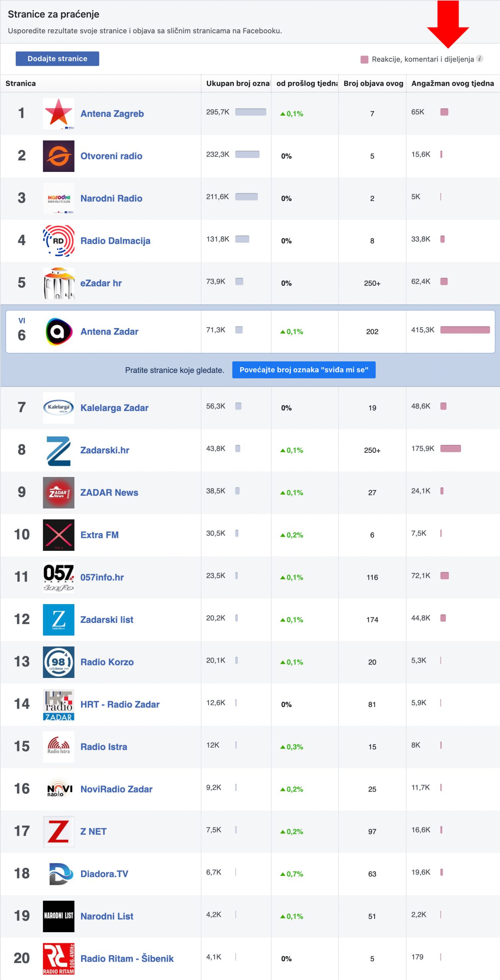Click Antena Zadar's pink engagement bar
Screen dimensions: 500x980
465,330
